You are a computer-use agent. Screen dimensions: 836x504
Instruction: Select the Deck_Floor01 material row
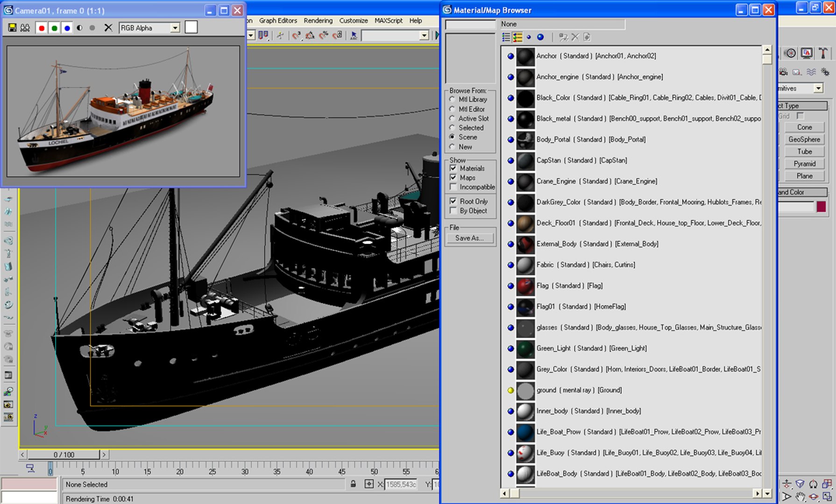634,223
